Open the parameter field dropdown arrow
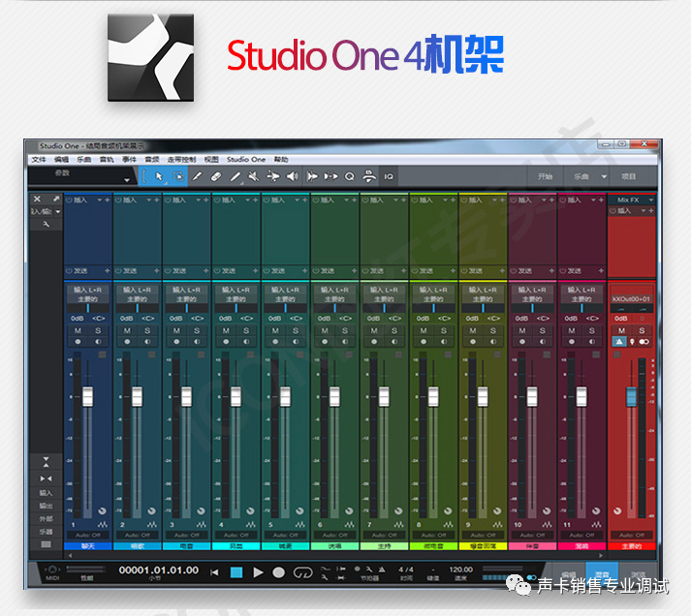 pyautogui.click(x=127, y=179)
